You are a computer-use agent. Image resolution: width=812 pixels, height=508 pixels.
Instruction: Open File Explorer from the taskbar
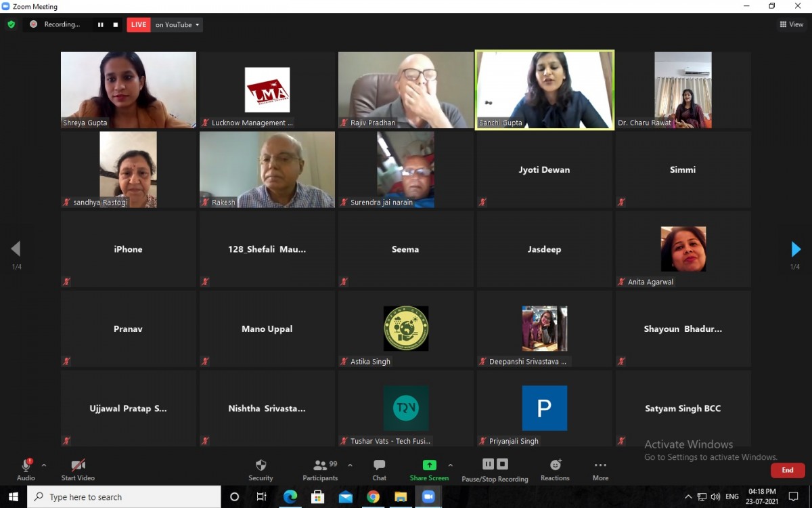coord(401,496)
